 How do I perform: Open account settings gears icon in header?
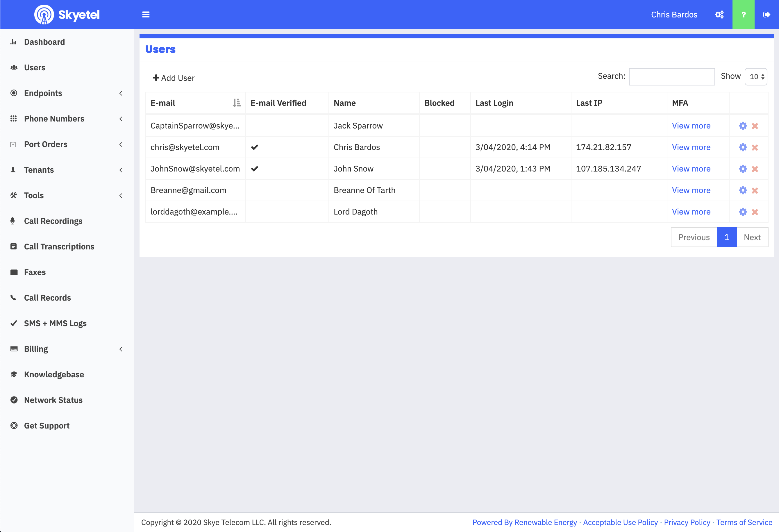tap(719, 15)
